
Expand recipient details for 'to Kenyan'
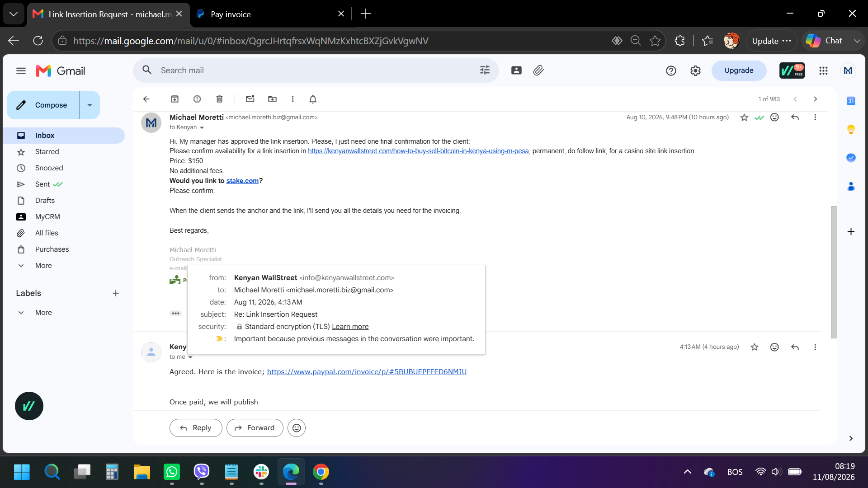[202, 127]
